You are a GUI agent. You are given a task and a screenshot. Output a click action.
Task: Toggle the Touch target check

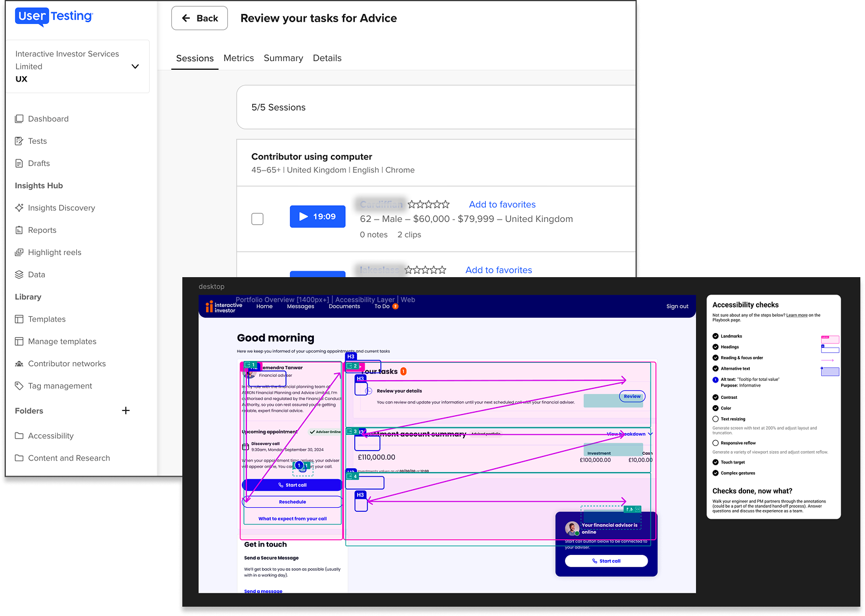click(715, 462)
